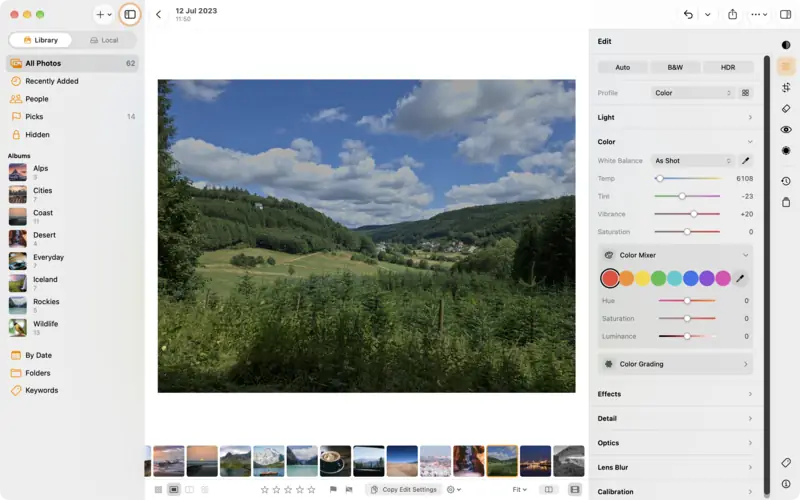This screenshot has height=500, width=800.
Task: Open the undo history dropdown arrow
Action: pos(708,14)
